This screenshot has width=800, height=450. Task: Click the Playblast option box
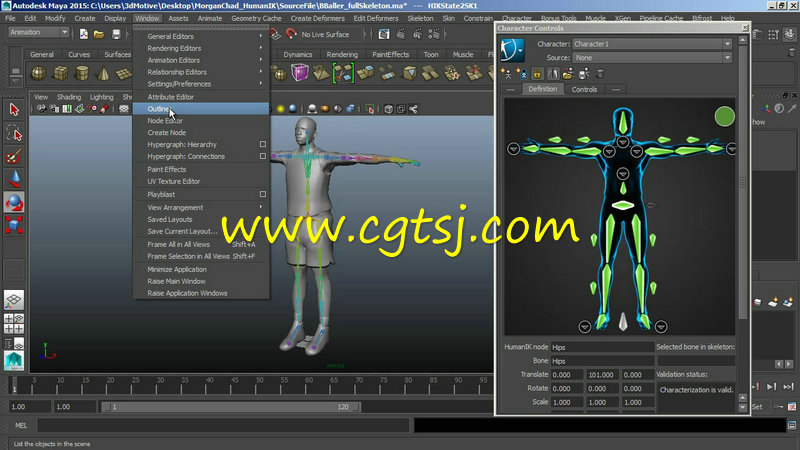coord(263,194)
